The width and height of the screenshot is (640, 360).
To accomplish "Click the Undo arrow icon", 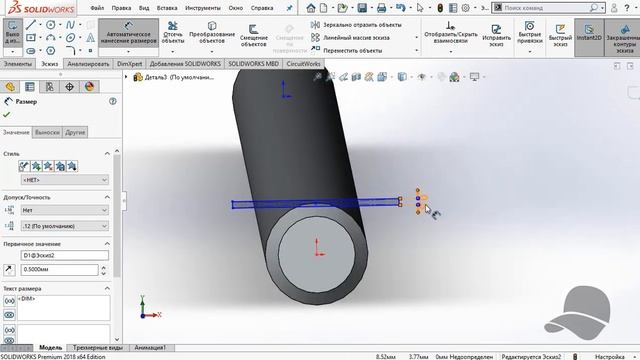I will pyautogui.click(x=400, y=8).
